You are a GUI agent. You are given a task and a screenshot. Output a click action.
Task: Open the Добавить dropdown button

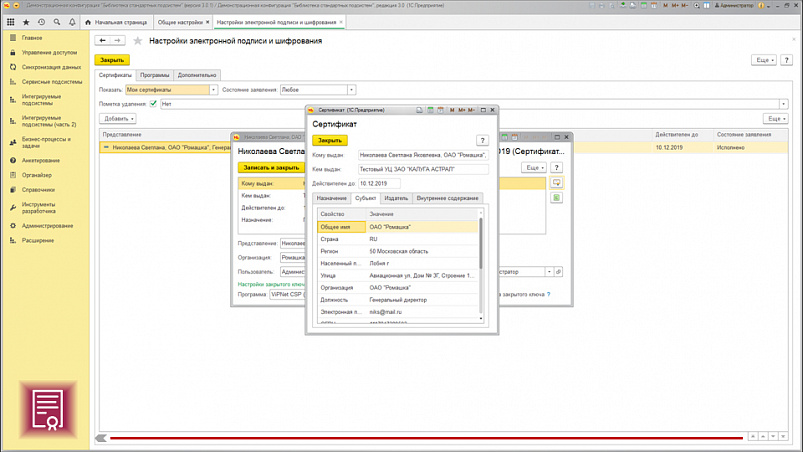[x=118, y=119]
